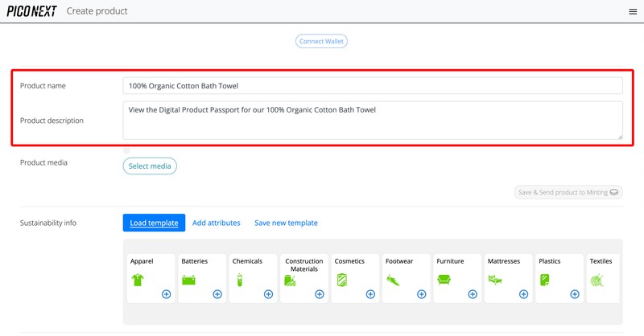644x336 pixels.
Task: Click the Construction Materials icon
Action: pyautogui.click(x=290, y=281)
